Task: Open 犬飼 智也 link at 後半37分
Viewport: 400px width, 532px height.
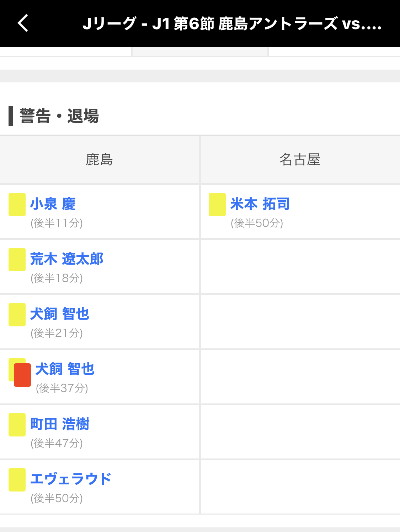Action: pos(65,369)
